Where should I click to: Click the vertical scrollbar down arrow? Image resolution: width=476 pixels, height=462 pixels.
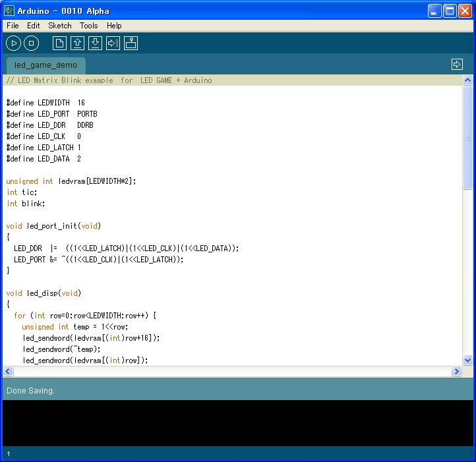pyautogui.click(x=467, y=361)
